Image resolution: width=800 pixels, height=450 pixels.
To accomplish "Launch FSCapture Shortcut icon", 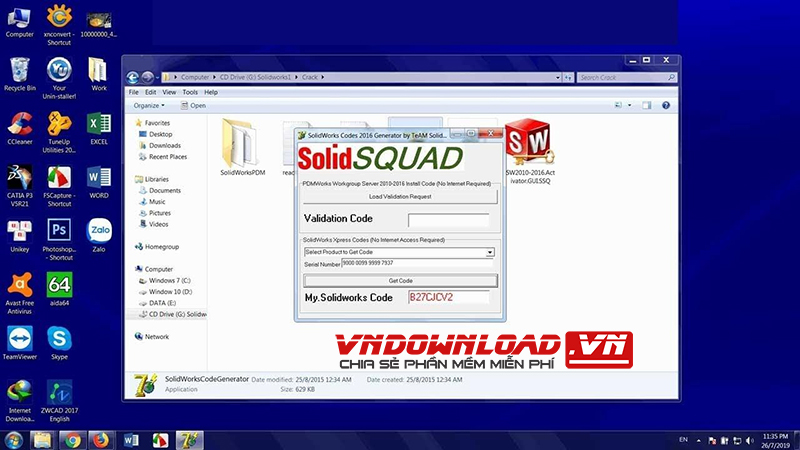I will 59,186.
